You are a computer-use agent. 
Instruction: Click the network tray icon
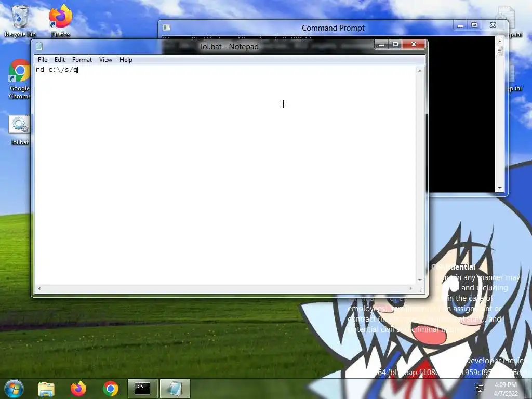pos(480,389)
